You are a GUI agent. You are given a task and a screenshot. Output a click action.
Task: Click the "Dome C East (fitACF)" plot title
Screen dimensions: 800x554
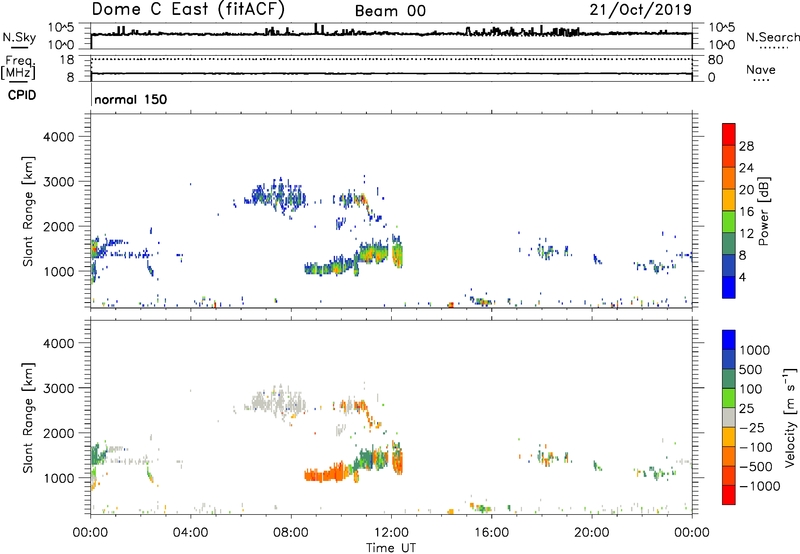pyautogui.click(x=188, y=9)
